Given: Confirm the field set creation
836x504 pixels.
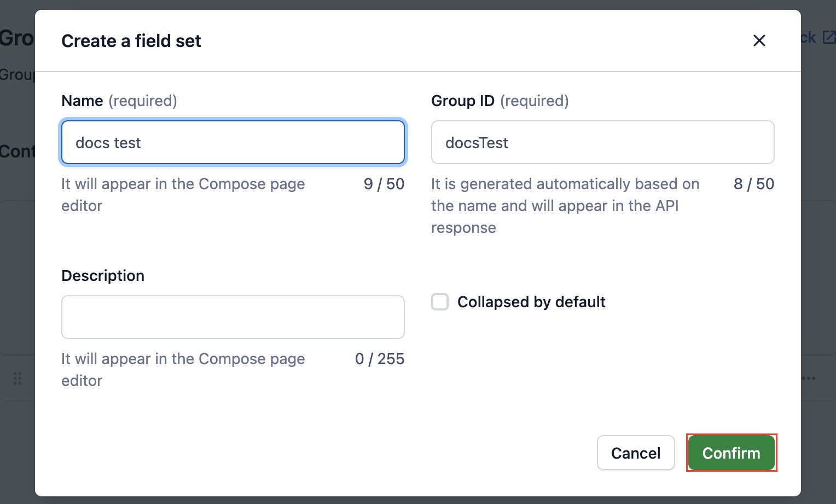Looking at the screenshot, I should coord(731,453).
